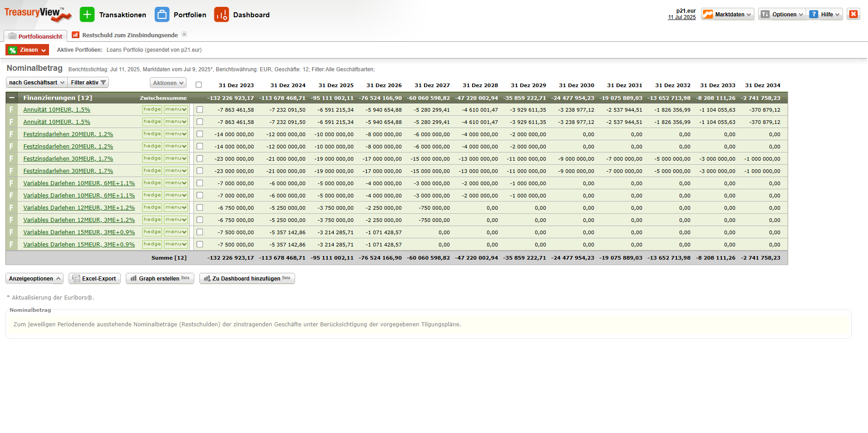Collapse the Finanzierungen group
The height and width of the screenshot is (433, 868).
(12, 98)
